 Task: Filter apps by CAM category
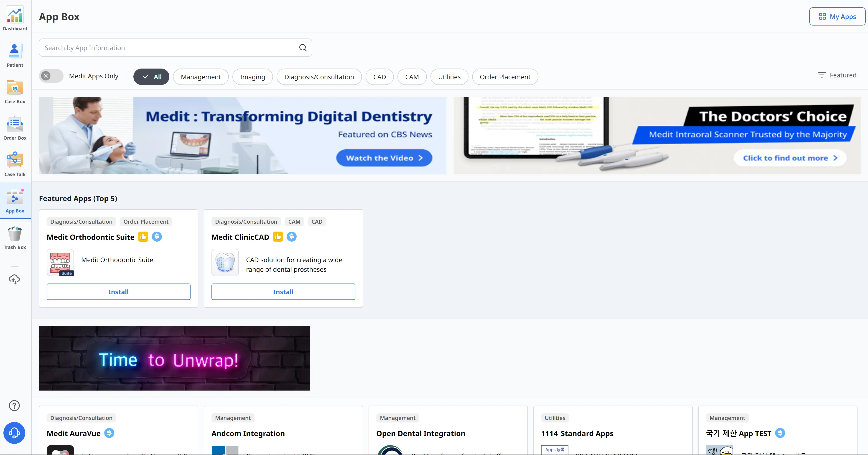412,77
